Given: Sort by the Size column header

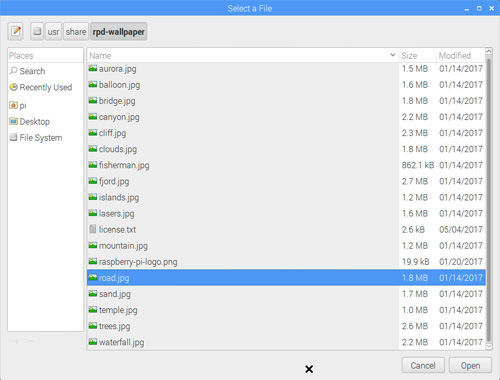Looking at the screenshot, I should [x=417, y=55].
